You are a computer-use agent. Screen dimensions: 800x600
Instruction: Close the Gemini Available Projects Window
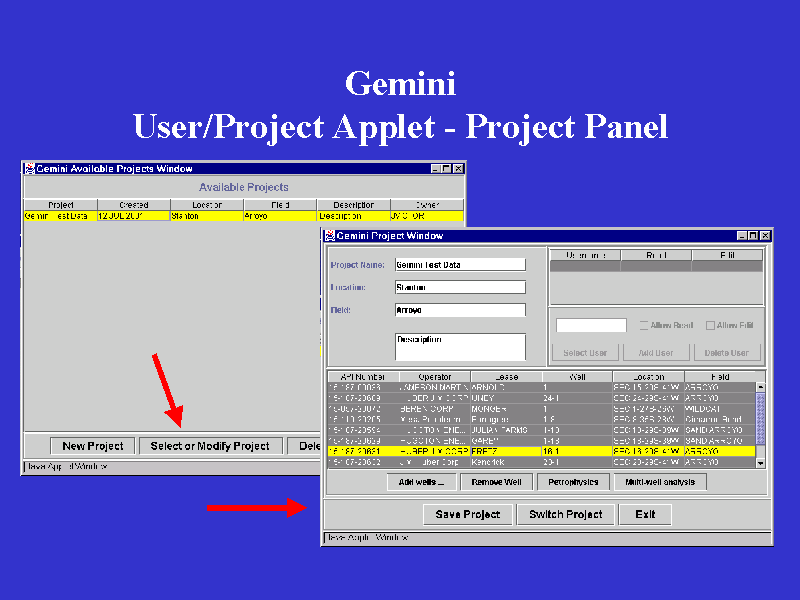coord(458,168)
